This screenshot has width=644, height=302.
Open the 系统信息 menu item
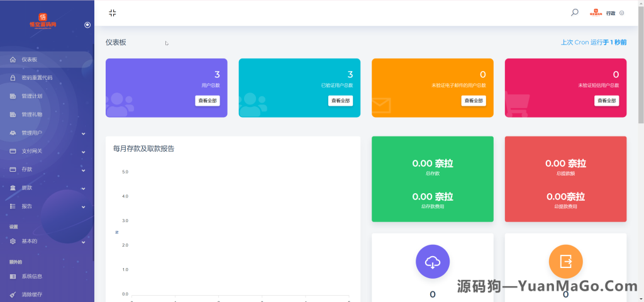coord(46,277)
